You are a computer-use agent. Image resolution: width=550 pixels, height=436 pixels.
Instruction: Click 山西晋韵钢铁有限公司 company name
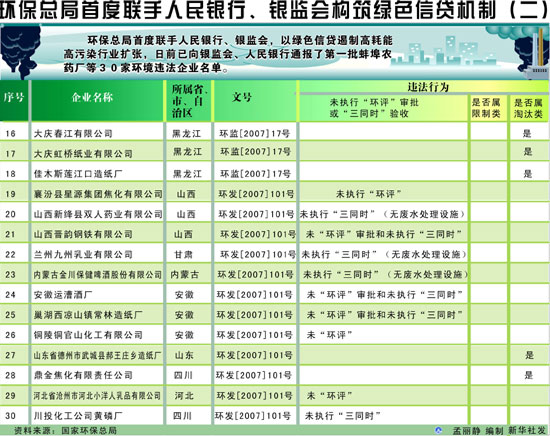[83, 234]
